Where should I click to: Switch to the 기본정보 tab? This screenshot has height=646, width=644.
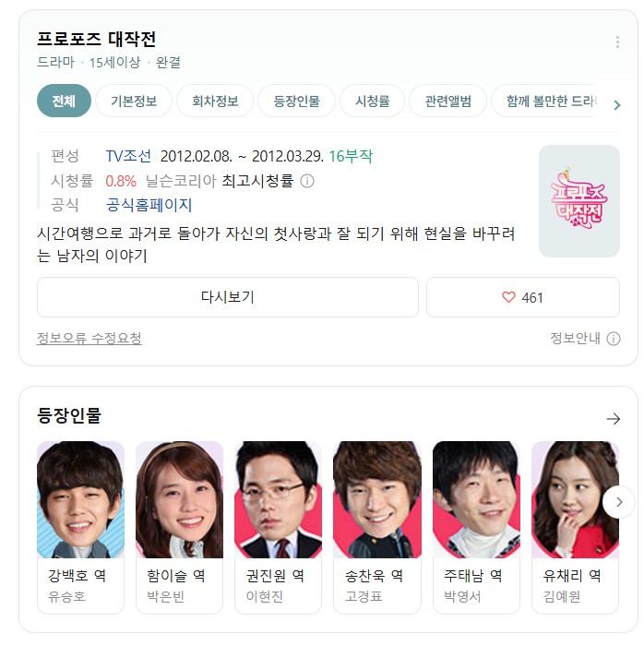134,101
